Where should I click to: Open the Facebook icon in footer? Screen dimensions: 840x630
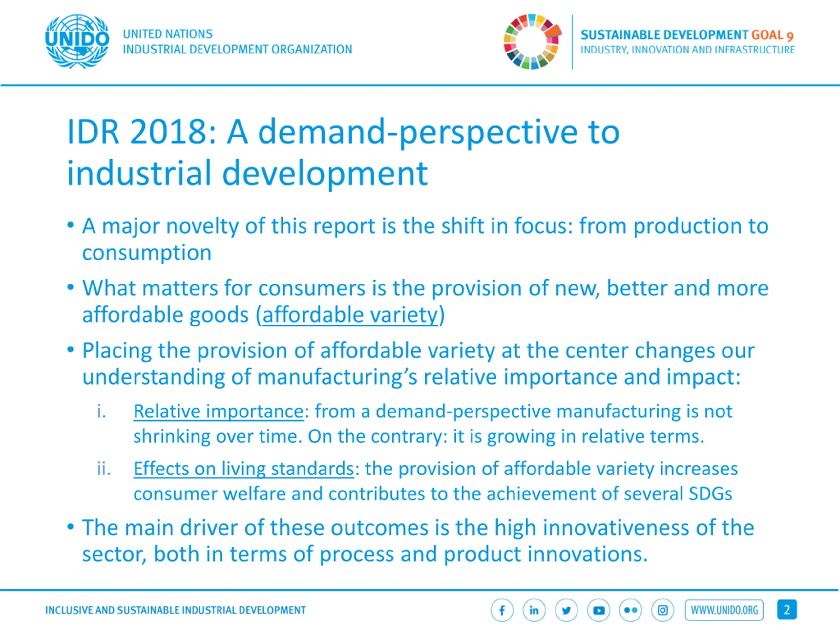point(502,610)
